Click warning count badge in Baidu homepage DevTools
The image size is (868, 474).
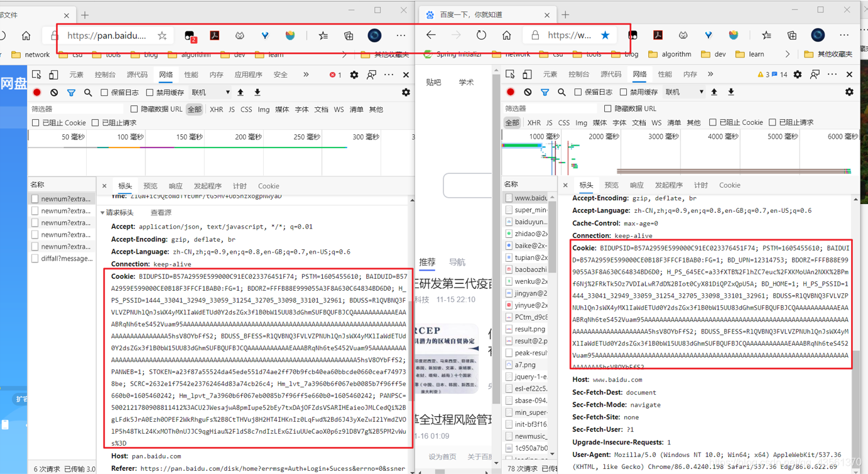pos(763,74)
